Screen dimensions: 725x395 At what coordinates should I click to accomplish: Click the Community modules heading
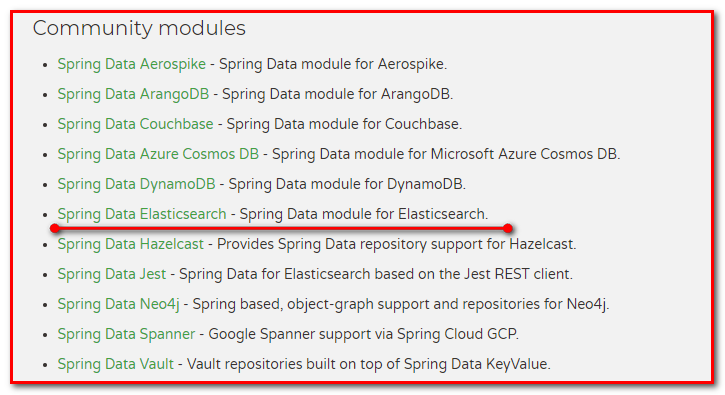click(x=139, y=29)
